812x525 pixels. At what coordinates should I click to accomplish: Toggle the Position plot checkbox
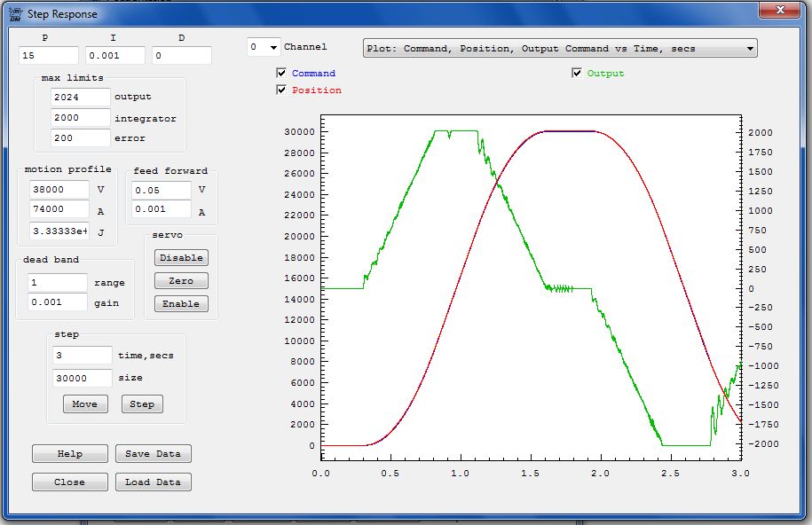[282, 90]
